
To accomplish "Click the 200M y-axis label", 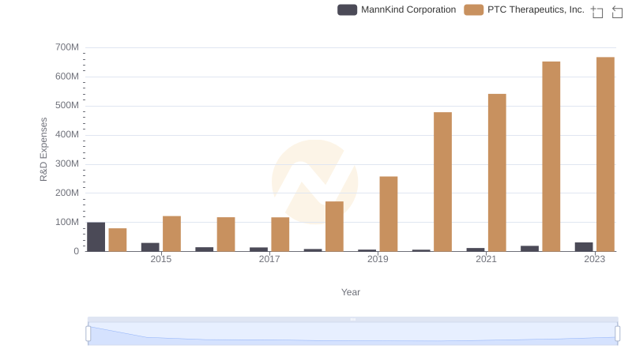I will (x=67, y=193).
